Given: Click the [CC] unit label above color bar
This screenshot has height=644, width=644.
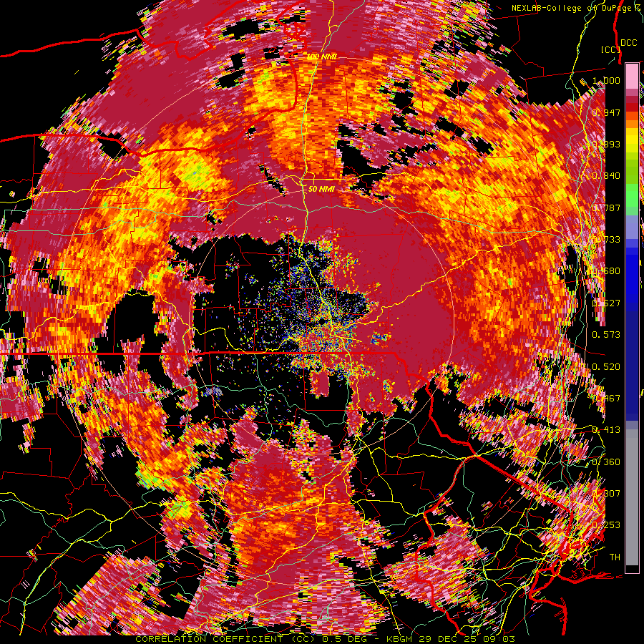Looking at the screenshot, I should point(610,49).
